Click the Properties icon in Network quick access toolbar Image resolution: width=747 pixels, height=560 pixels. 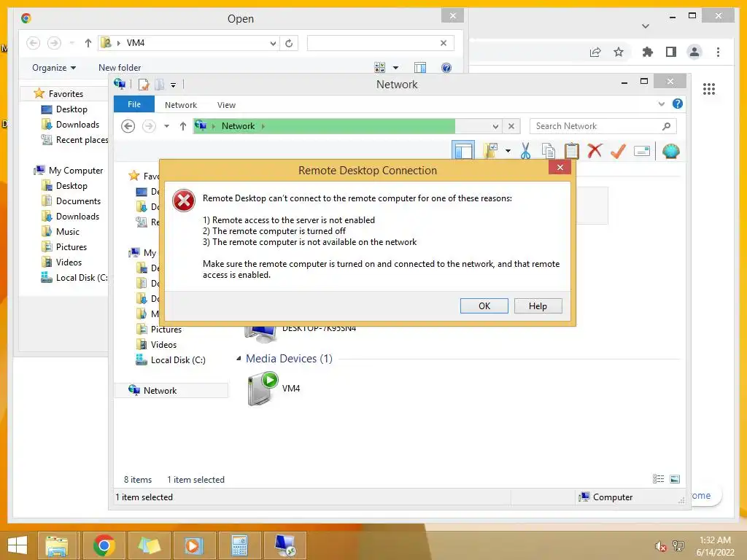click(x=144, y=85)
